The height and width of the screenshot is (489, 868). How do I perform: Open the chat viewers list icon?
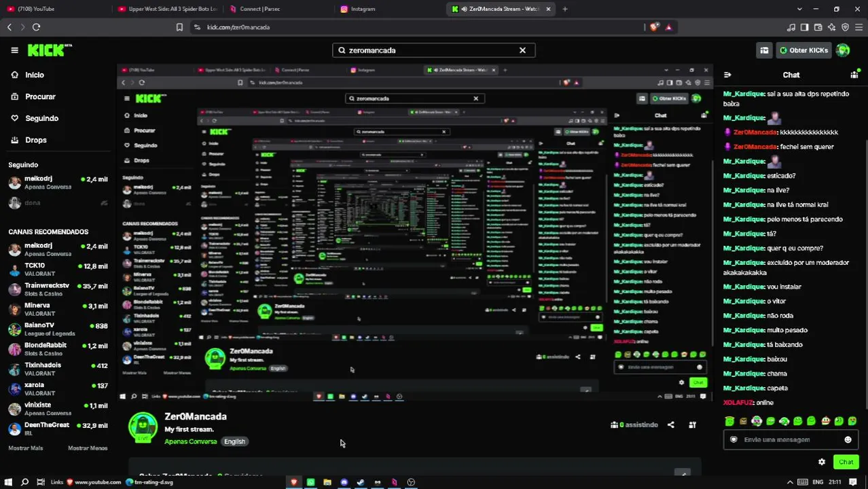(854, 75)
